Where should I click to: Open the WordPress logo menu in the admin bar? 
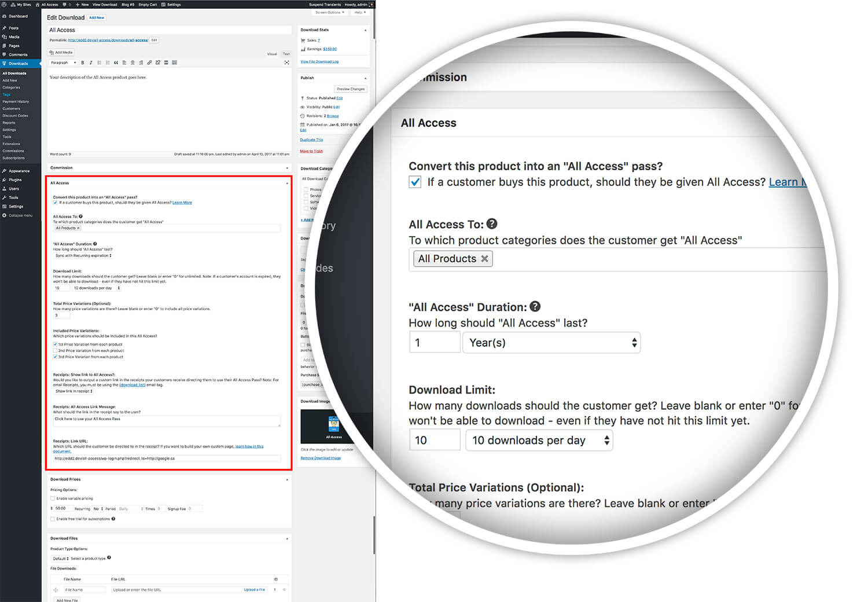(4, 4)
